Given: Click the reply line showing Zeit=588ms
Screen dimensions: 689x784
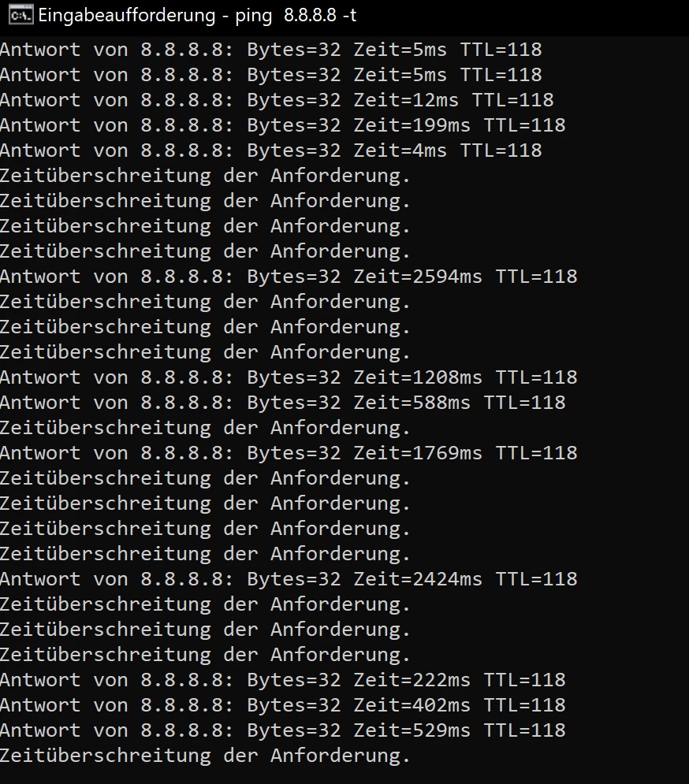Looking at the screenshot, I should tap(283, 403).
